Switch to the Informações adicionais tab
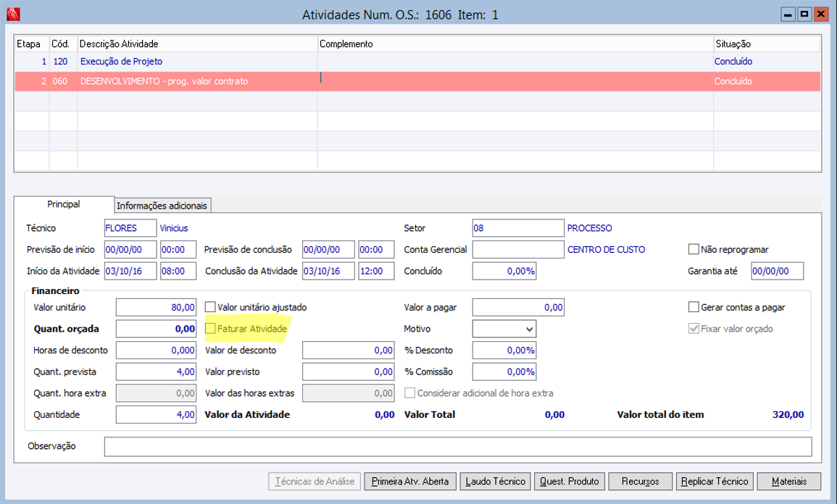The width and height of the screenshot is (837, 504). (162, 206)
